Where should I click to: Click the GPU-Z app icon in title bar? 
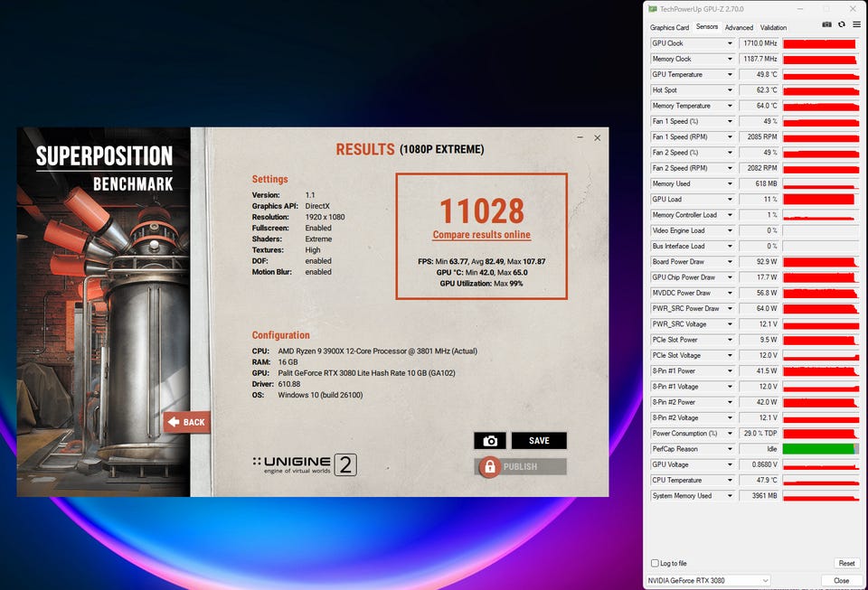pos(653,9)
